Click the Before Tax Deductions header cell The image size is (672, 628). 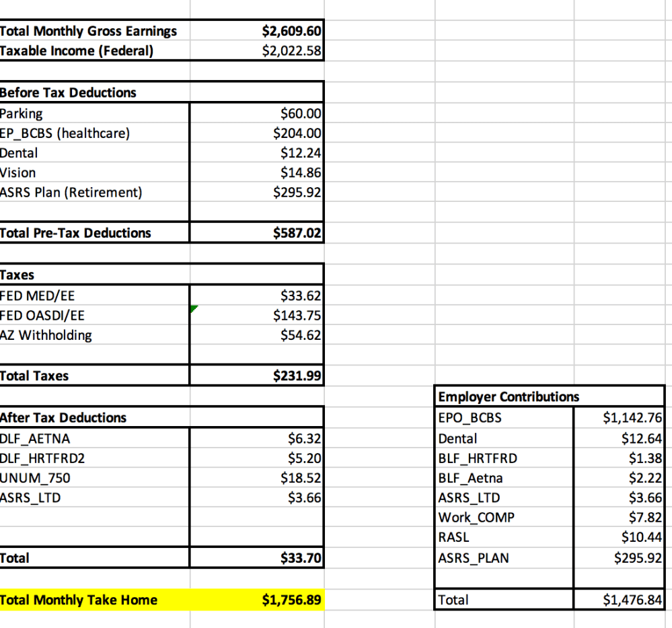(x=69, y=93)
